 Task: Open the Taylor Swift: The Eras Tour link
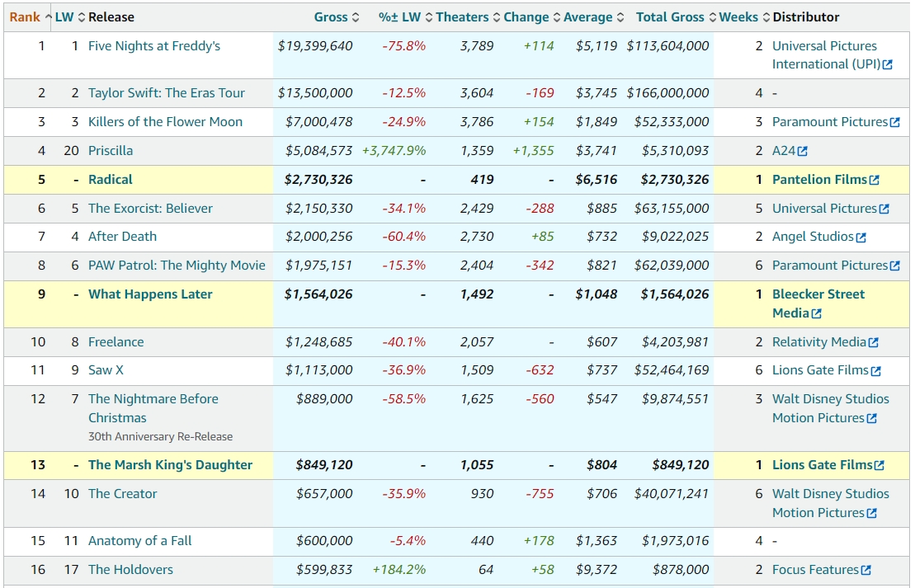[x=167, y=93]
